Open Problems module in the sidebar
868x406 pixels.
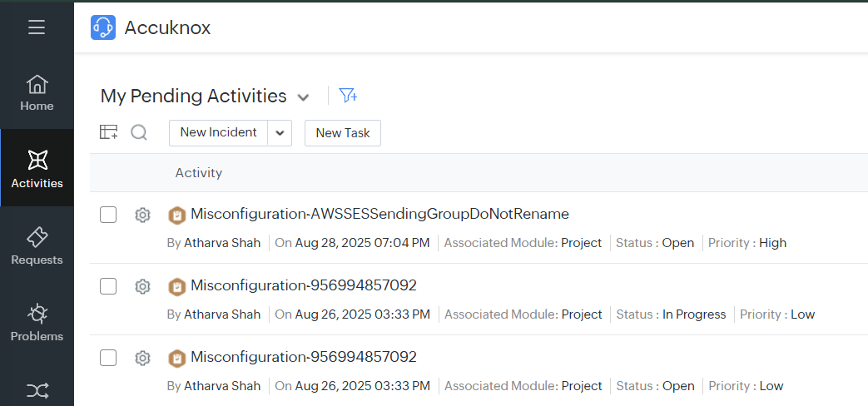tap(37, 324)
